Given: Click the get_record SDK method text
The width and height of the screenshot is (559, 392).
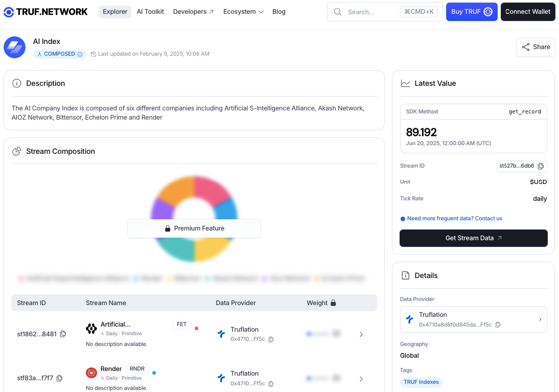Looking at the screenshot, I should tap(525, 111).
